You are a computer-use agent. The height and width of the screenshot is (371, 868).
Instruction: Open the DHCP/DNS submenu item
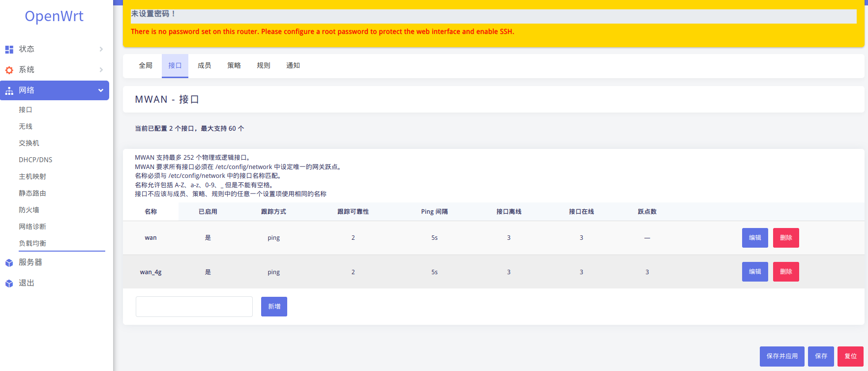point(35,160)
